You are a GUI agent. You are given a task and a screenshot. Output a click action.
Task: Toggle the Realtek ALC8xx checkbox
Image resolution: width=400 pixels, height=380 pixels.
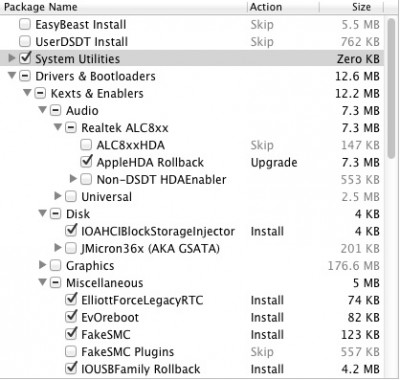71,128
